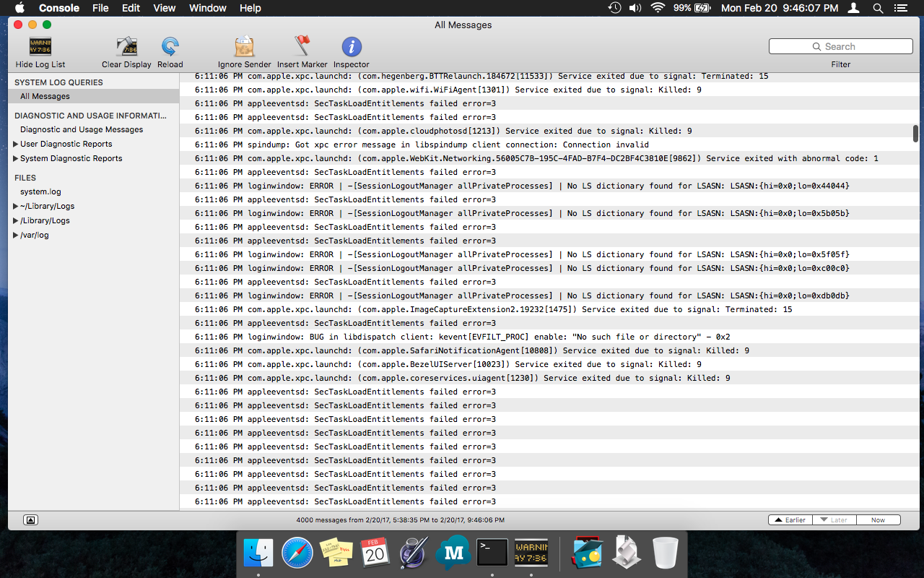Select the BezelUIServer Killed: 9 line
Viewport: 924px width, 578px height.
[x=549, y=364]
